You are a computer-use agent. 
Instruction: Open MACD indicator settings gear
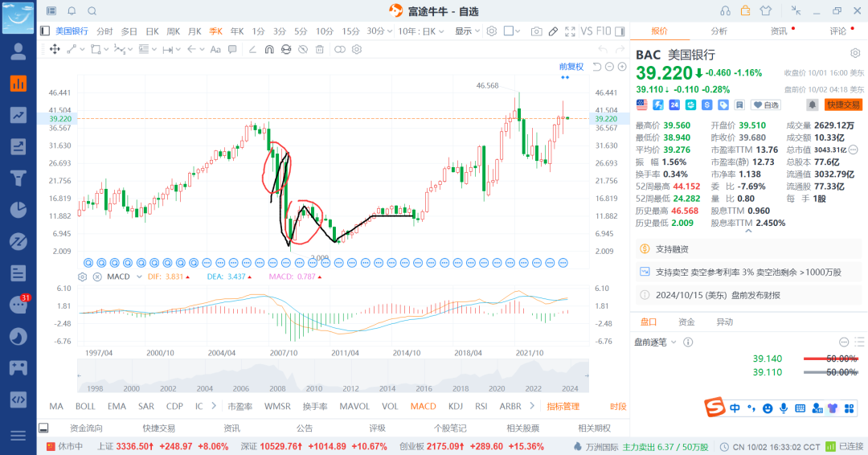[83, 277]
